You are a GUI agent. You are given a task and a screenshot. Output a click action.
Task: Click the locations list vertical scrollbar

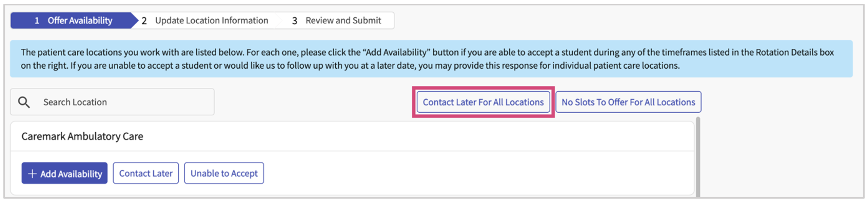point(698,156)
